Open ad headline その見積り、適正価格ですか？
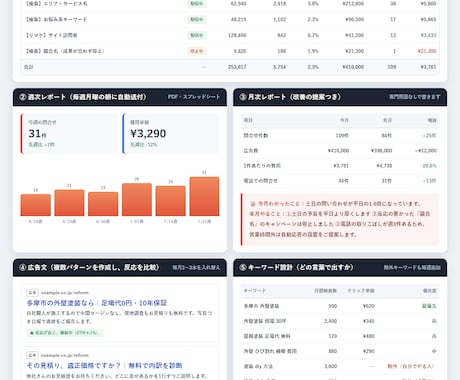 pos(104,366)
